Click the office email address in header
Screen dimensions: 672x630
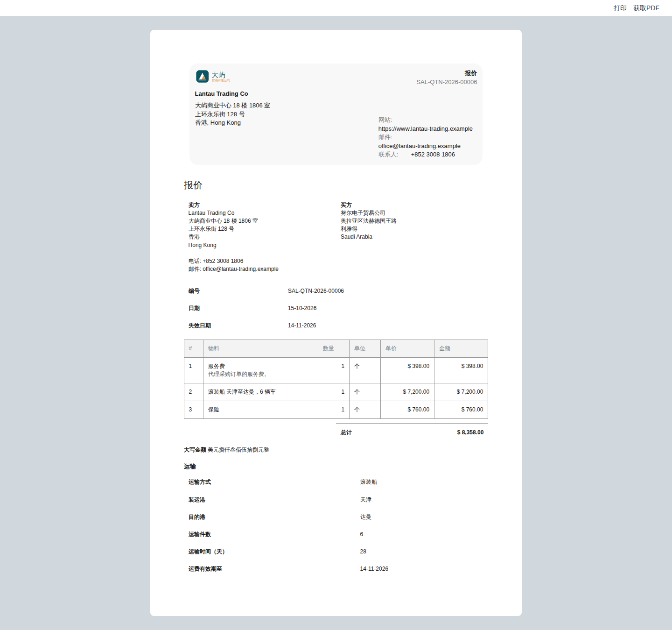point(419,146)
